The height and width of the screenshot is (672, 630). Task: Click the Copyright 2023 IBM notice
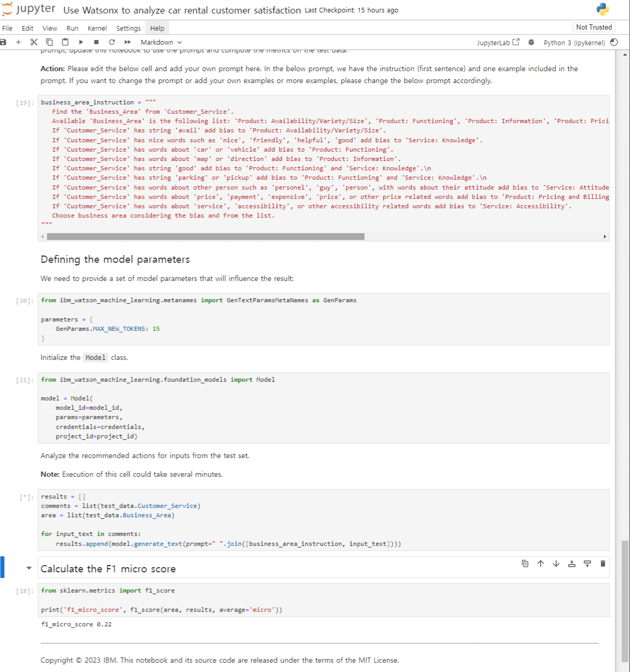(220, 660)
